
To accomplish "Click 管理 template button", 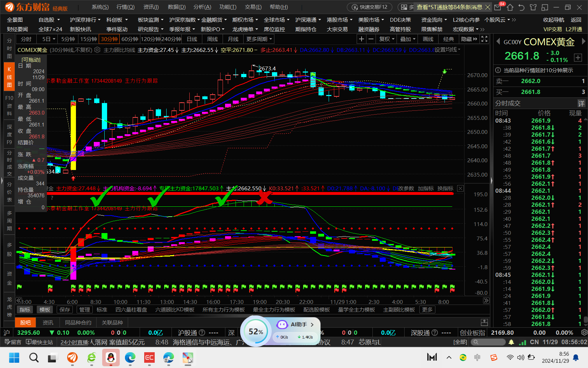I will point(85,310).
